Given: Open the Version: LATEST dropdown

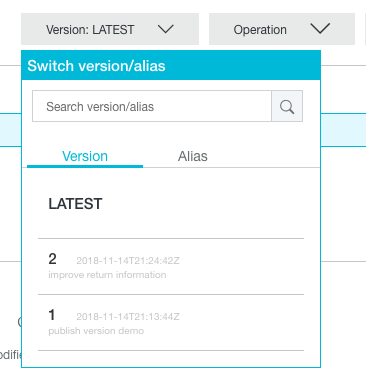Looking at the screenshot, I should [x=110, y=29].
